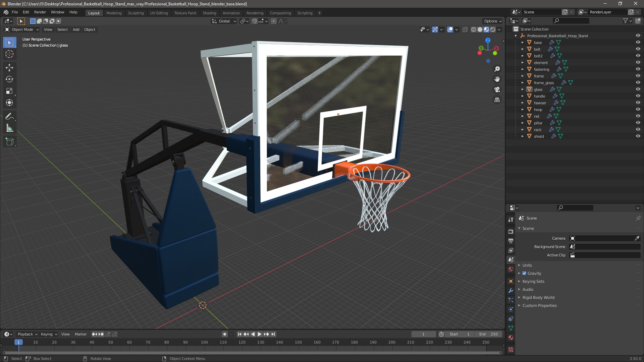Click the Object menu in header

(89, 29)
